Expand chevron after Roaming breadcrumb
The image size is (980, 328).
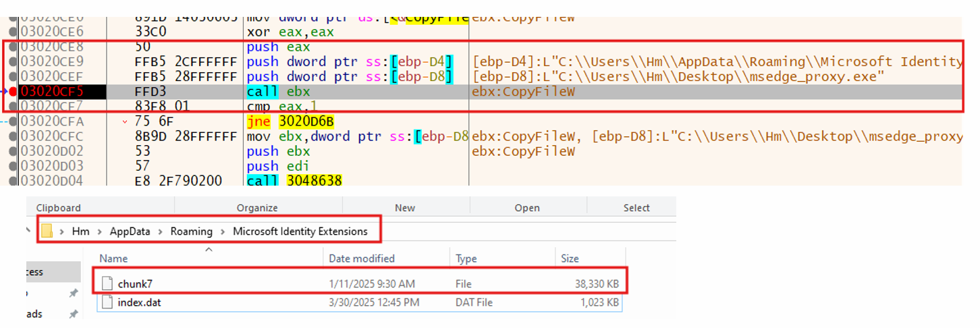click(x=223, y=231)
